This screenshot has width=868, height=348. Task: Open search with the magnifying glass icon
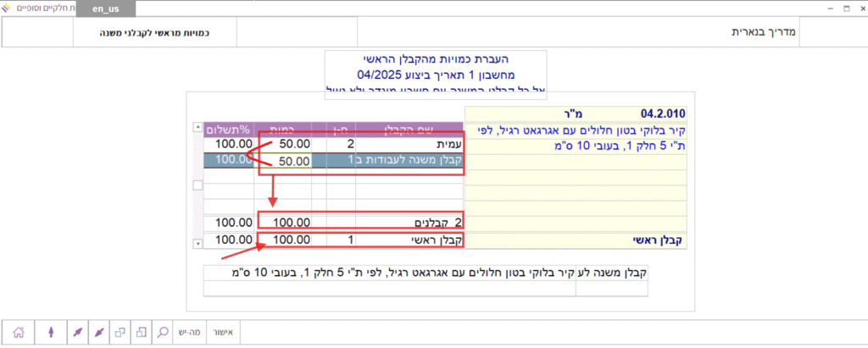coord(163,332)
